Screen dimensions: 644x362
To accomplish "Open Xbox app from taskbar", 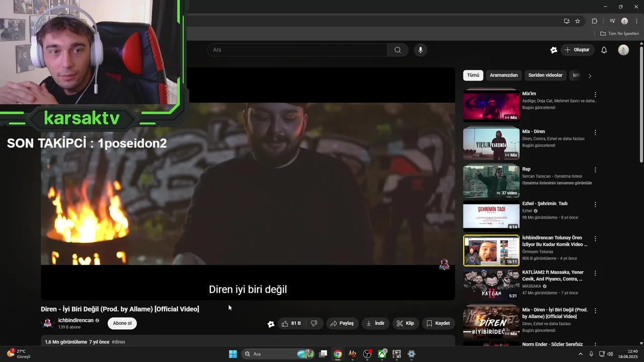I will [x=382, y=354].
